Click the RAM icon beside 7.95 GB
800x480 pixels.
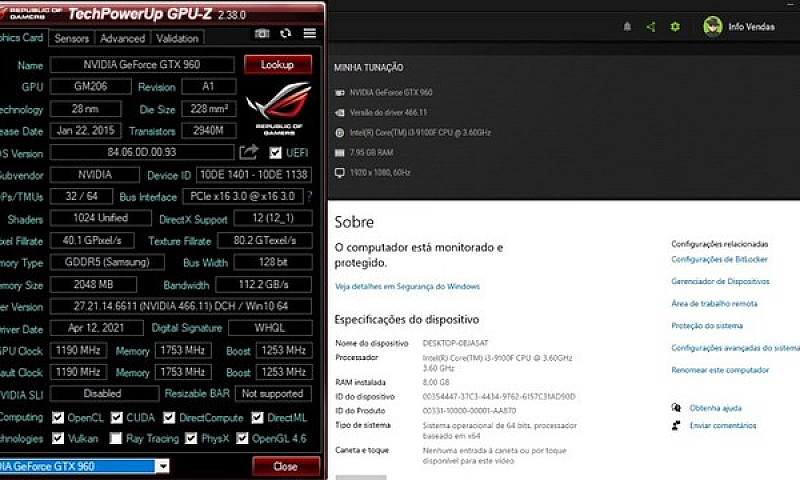click(x=339, y=153)
